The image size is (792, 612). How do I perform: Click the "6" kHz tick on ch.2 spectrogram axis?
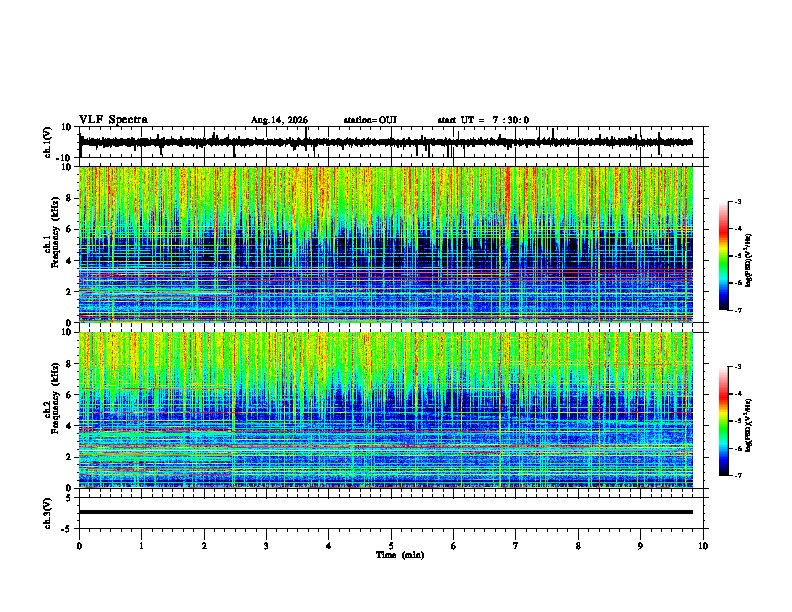click(70, 395)
